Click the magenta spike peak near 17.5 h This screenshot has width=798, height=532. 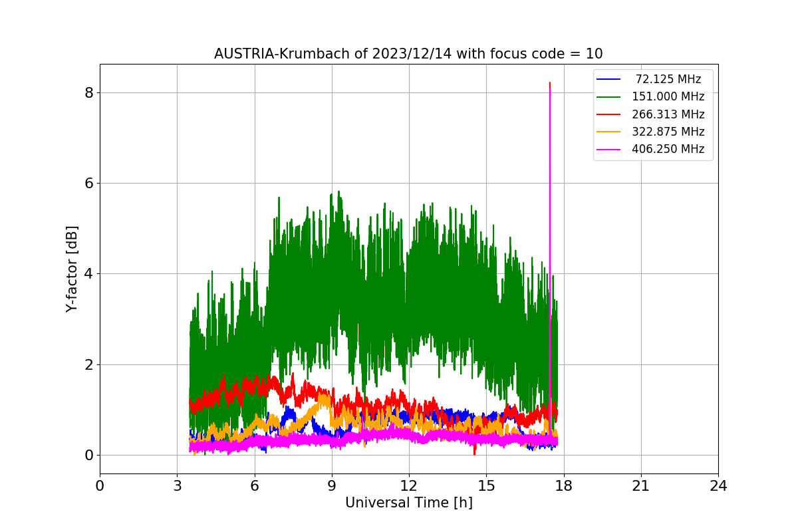[x=550, y=89]
